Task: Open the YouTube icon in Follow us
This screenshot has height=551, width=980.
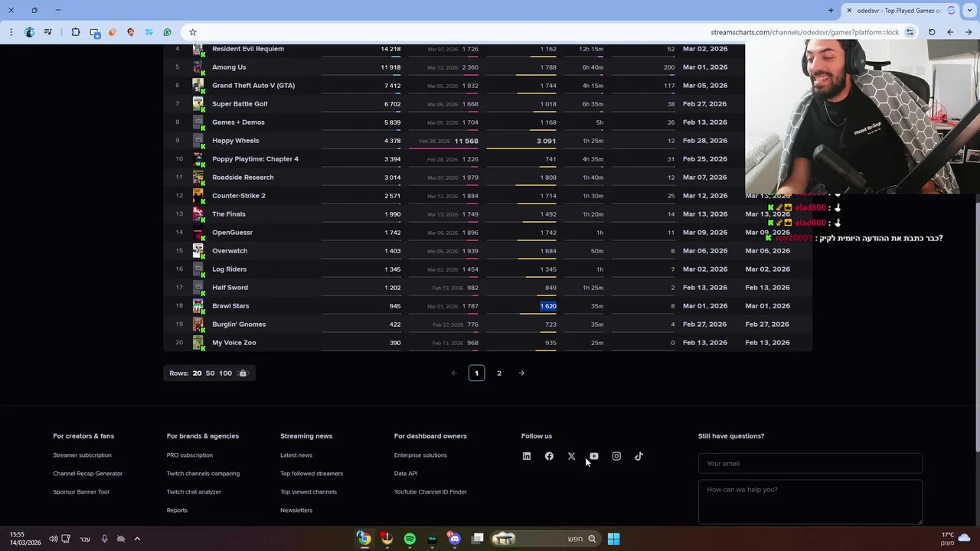Action: 594,456
